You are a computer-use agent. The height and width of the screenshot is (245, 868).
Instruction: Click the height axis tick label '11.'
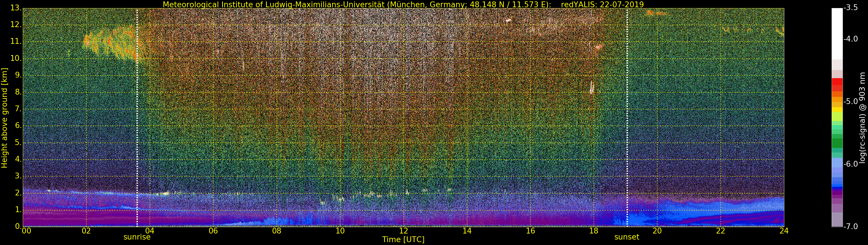pos(16,42)
